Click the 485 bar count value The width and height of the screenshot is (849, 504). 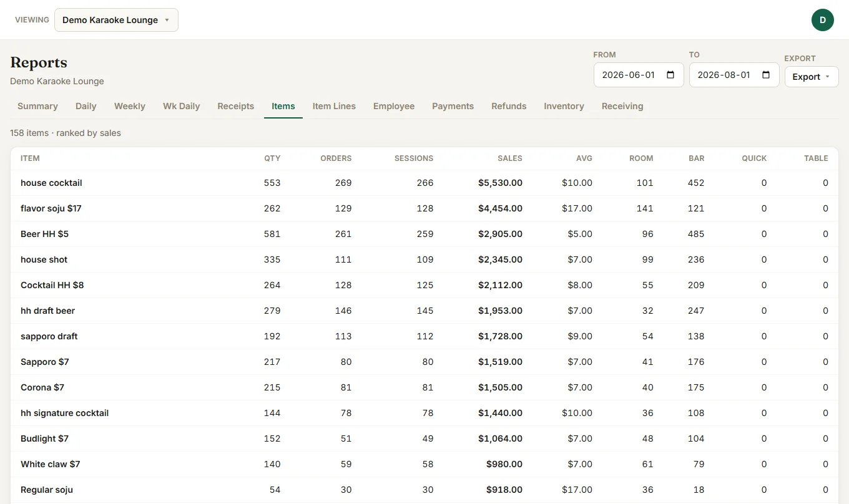click(696, 234)
